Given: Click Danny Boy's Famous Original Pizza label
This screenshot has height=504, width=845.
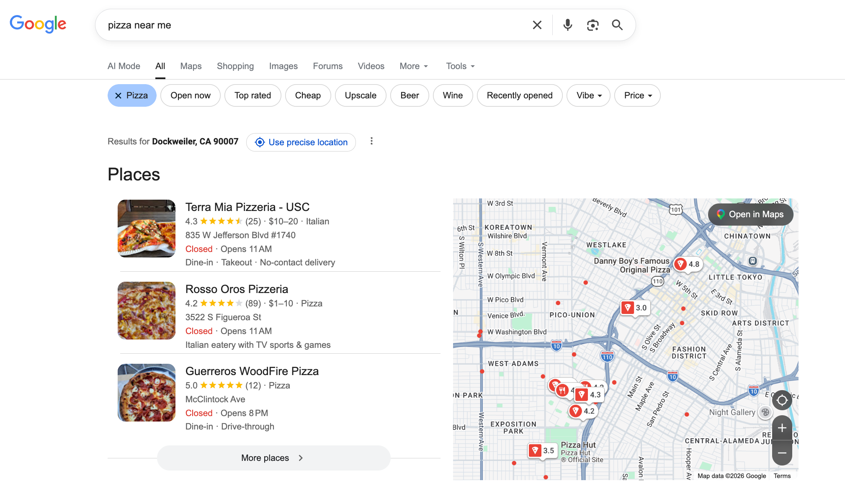Looking at the screenshot, I should [x=632, y=265].
